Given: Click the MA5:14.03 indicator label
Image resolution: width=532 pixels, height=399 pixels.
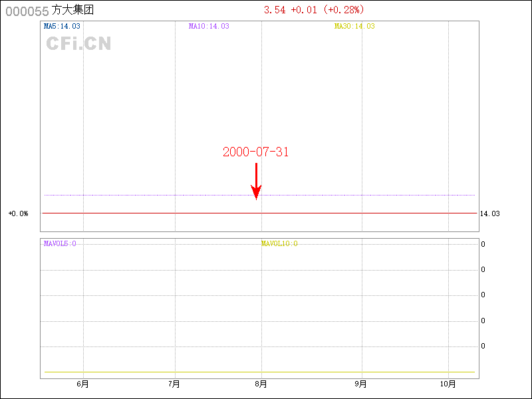Looking at the screenshot, I should 62,26.
